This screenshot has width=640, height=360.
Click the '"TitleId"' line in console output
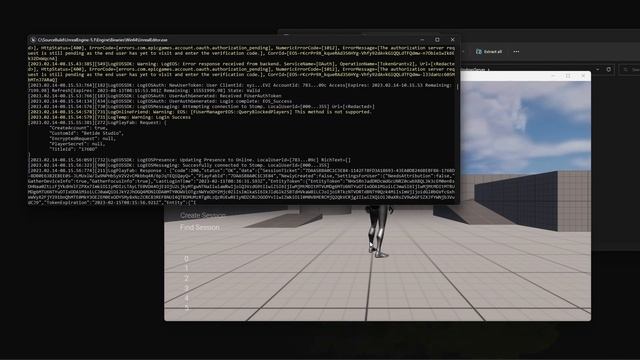[73, 149]
